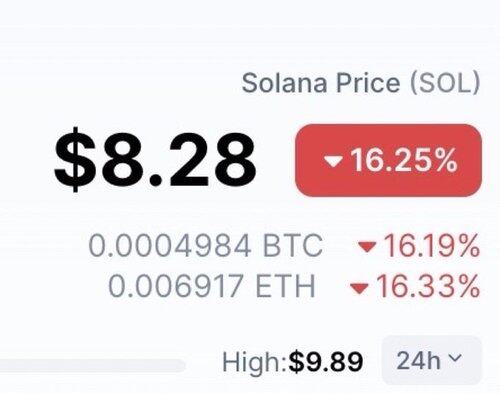Click the High: label

[x=255, y=362]
